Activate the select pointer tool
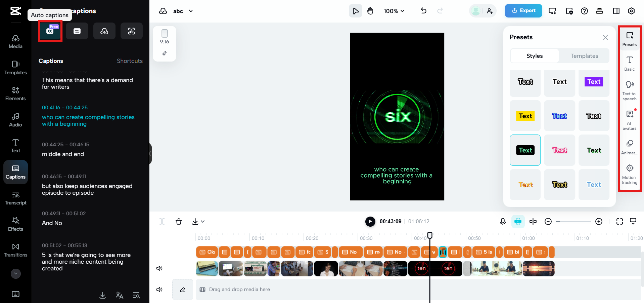The image size is (644, 303). point(356,11)
